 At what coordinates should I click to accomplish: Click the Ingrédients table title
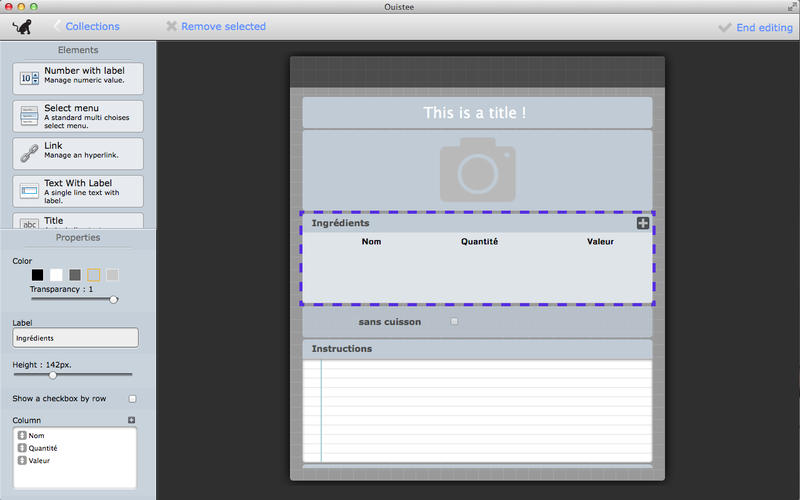[340, 223]
